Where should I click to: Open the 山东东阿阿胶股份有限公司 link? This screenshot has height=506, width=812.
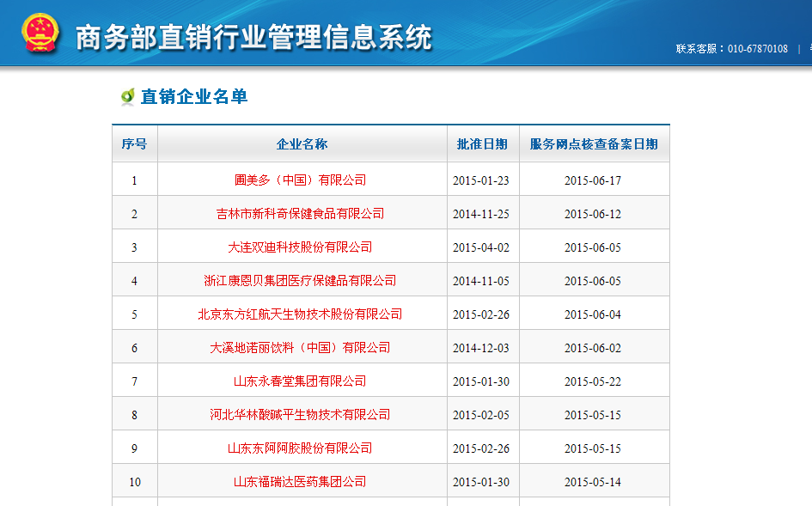coord(301,448)
